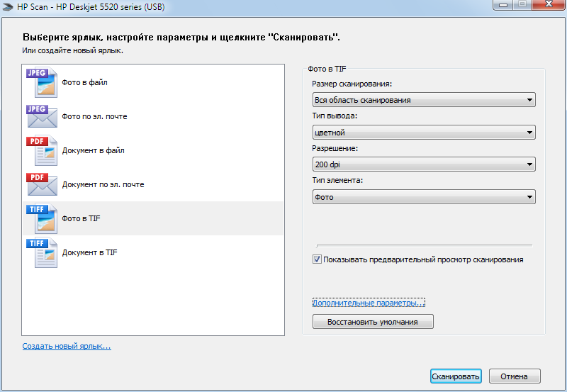Click the TIFF icon for 'Фото в TIF'

click(x=42, y=218)
